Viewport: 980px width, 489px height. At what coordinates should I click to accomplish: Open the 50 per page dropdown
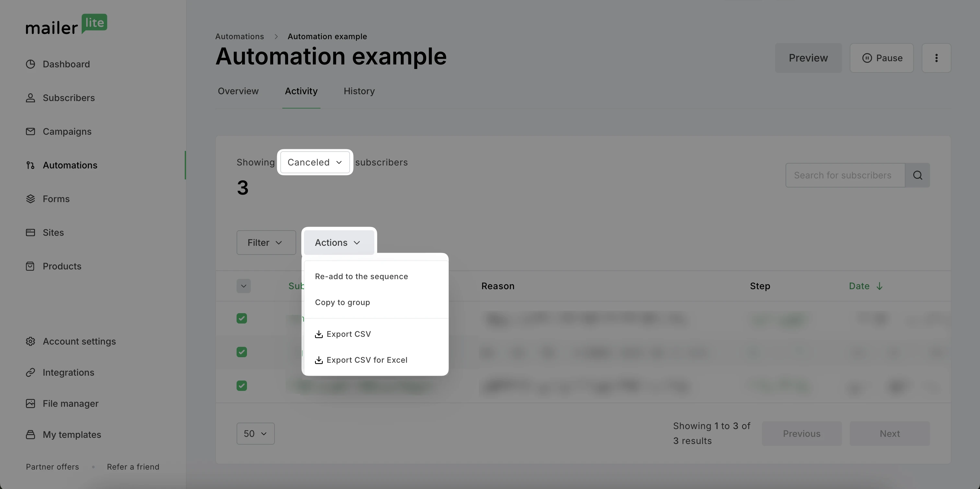tap(255, 434)
